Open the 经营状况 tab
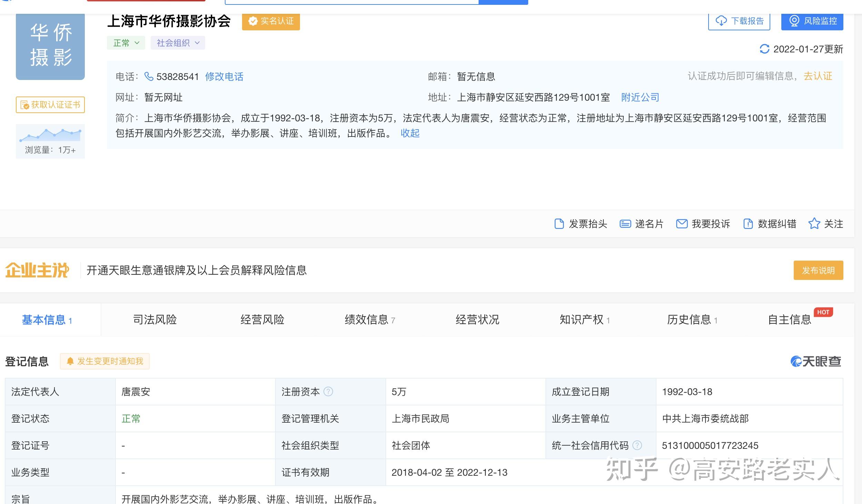 tap(477, 320)
